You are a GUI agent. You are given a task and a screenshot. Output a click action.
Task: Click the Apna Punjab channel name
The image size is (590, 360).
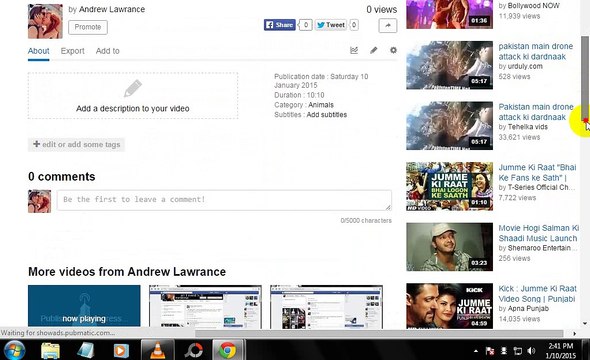[x=528, y=309]
